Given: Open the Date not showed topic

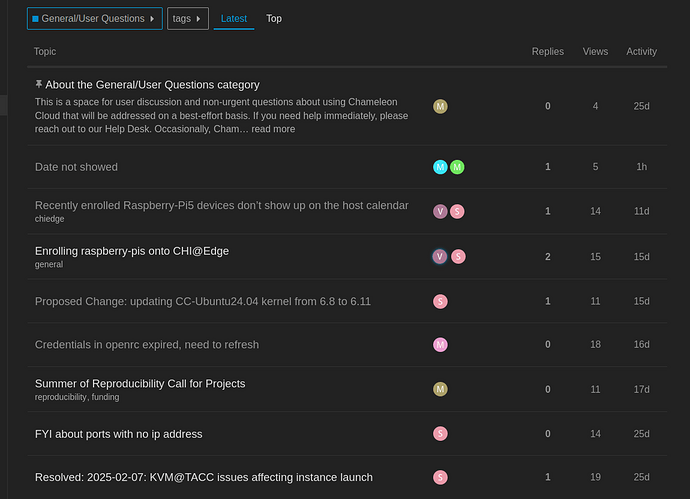Looking at the screenshot, I should [76, 167].
